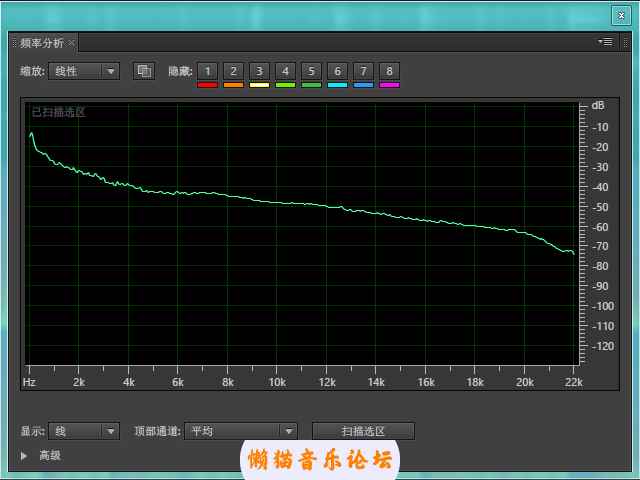The image size is (640, 480).
Task: Click the 扫描选区 button
Action: tap(363, 431)
